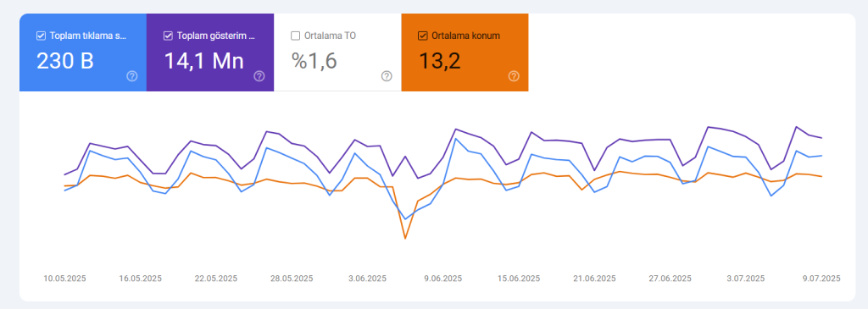Uncheck the Ortalama konum checkbox

[422, 36]
